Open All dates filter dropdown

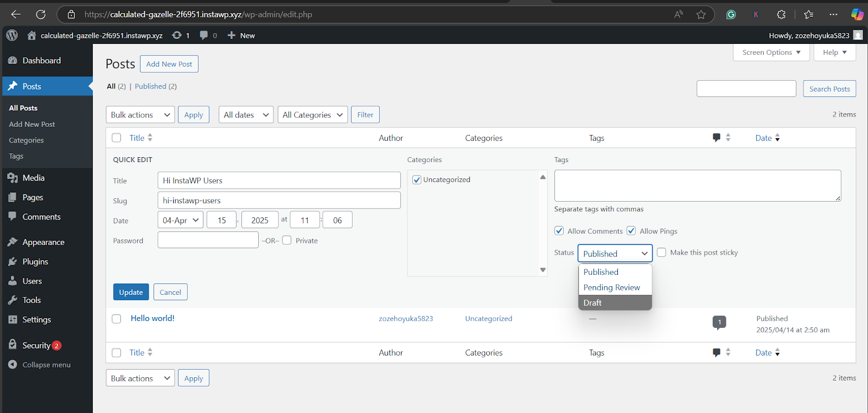click(246, 114)
